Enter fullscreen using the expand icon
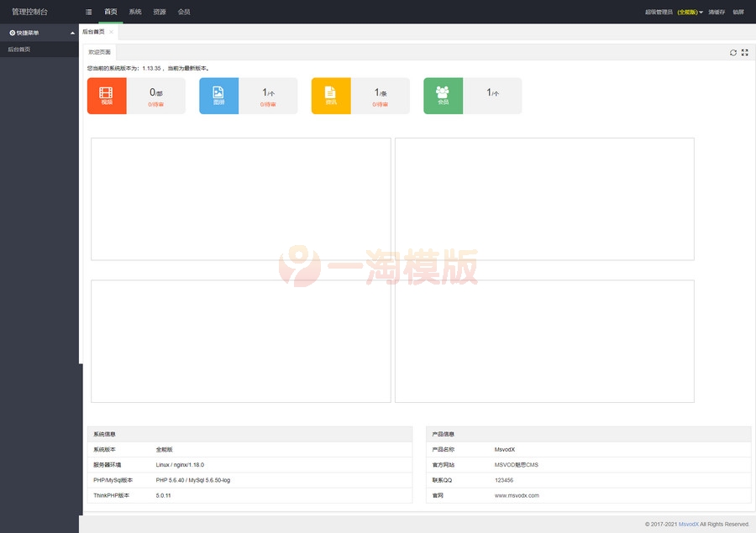The width and height of the screenshot is (756, 533). click(x=745, y=52)
